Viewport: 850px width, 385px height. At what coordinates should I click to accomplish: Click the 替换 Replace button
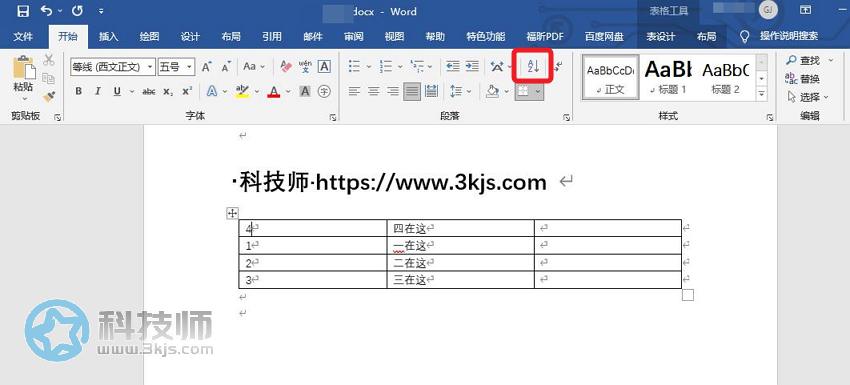tap(803, 79)
